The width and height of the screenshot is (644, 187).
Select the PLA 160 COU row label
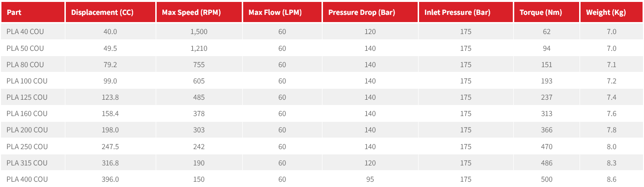point(27,114)
